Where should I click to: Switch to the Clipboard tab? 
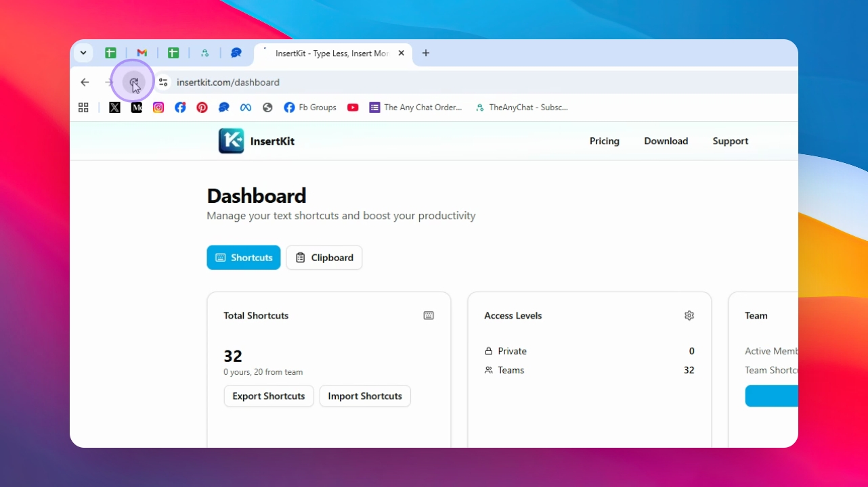click(x=324, y=258)
